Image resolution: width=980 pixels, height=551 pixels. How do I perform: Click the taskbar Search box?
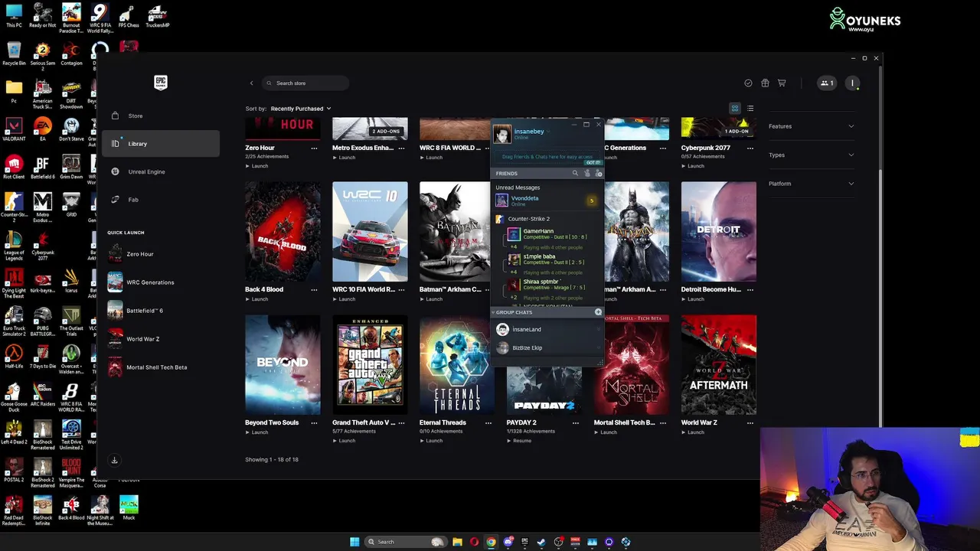406,542
